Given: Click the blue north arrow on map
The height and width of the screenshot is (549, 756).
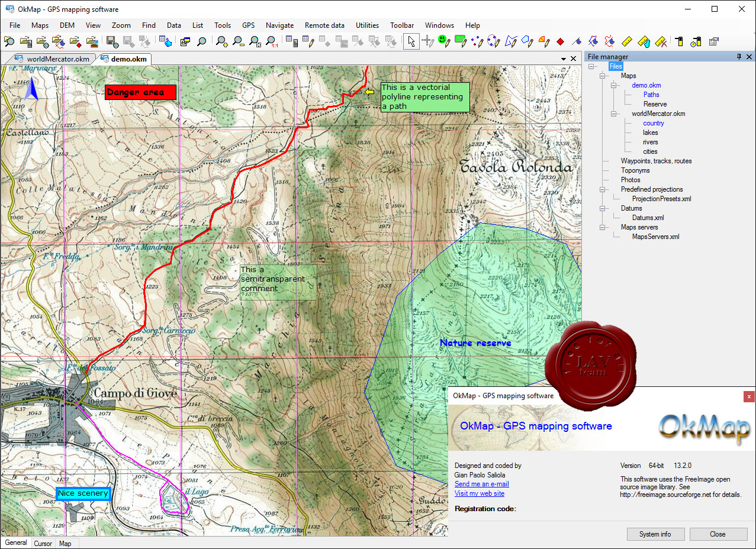Looking at the screenshot, I should 33,90.
